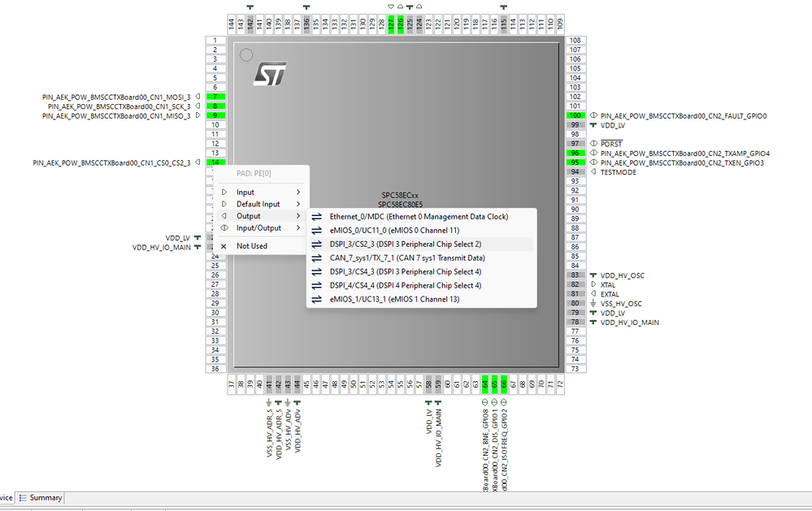
Task: Select green pin 14 on left side
Action: [x=215, y=162]
